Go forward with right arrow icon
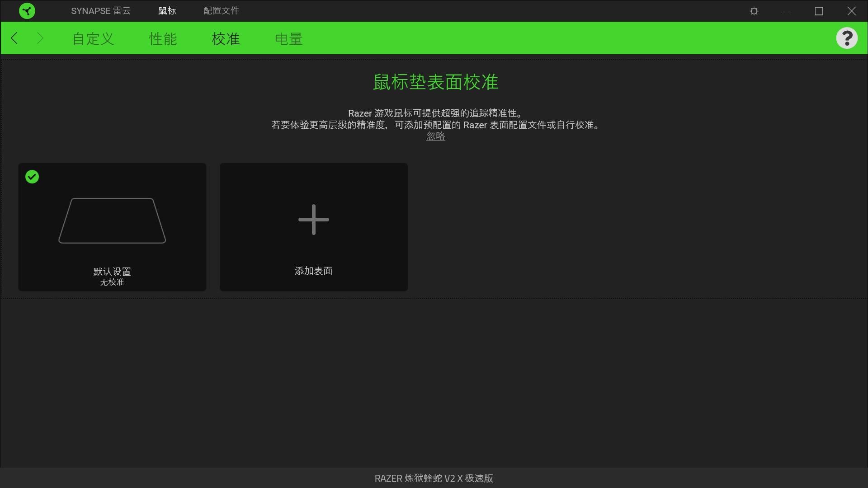The width and height of the screenshot is (868, 488). 40,38
